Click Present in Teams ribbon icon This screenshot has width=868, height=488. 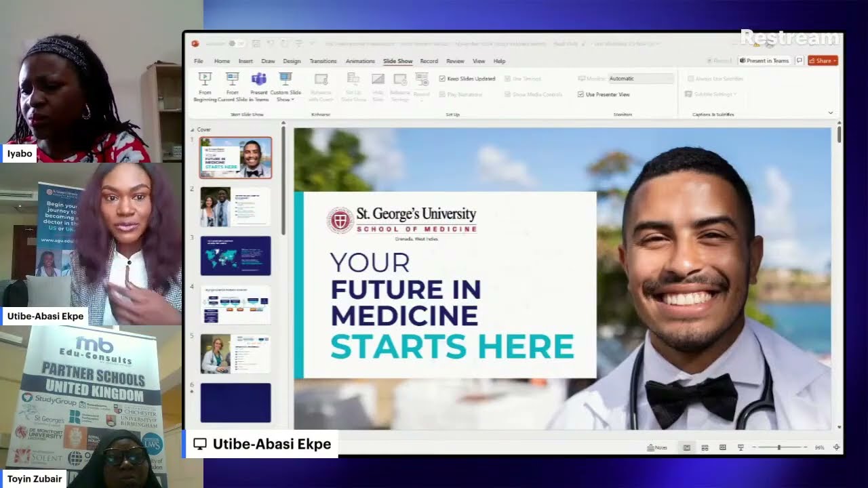(258, 87)
